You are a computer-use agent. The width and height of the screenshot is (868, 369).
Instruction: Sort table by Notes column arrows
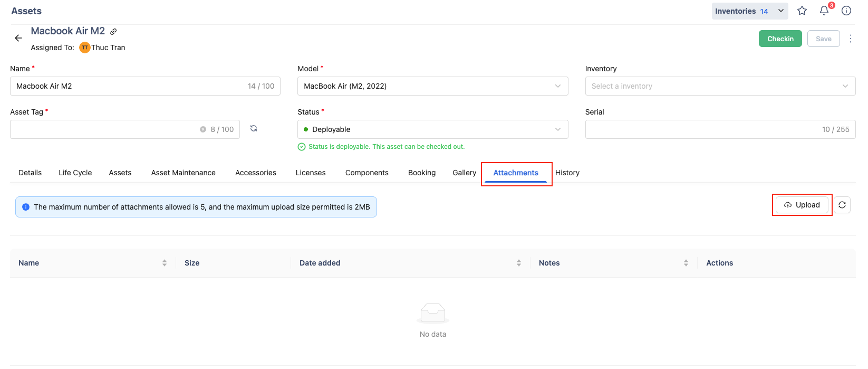coord(686,263)
